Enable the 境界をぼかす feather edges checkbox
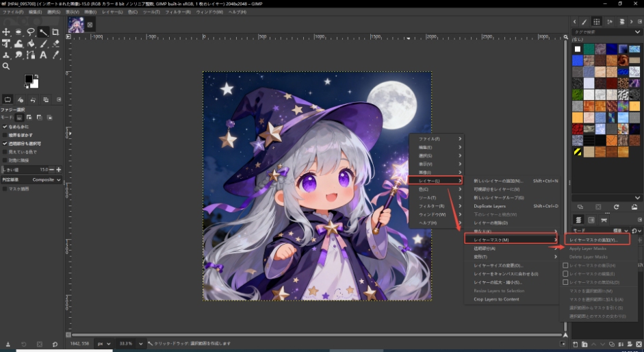644x352 pixels. pyautogui.click(x=5, y=135)
